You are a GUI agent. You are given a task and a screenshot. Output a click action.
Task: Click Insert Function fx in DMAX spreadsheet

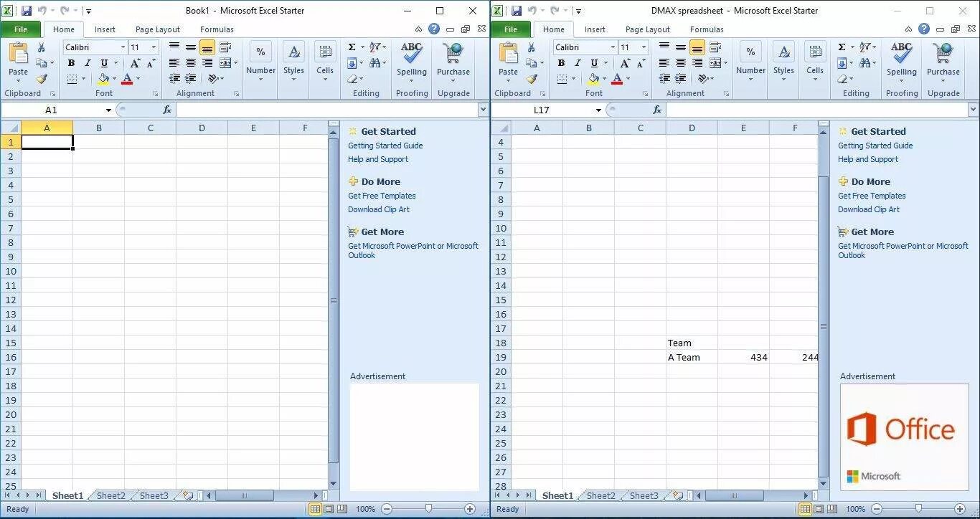coord(657,110)
